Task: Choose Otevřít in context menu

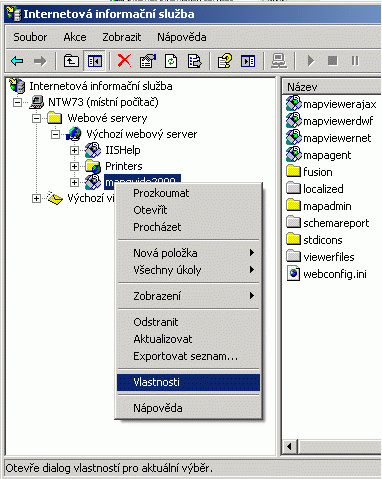Action: 188,210
